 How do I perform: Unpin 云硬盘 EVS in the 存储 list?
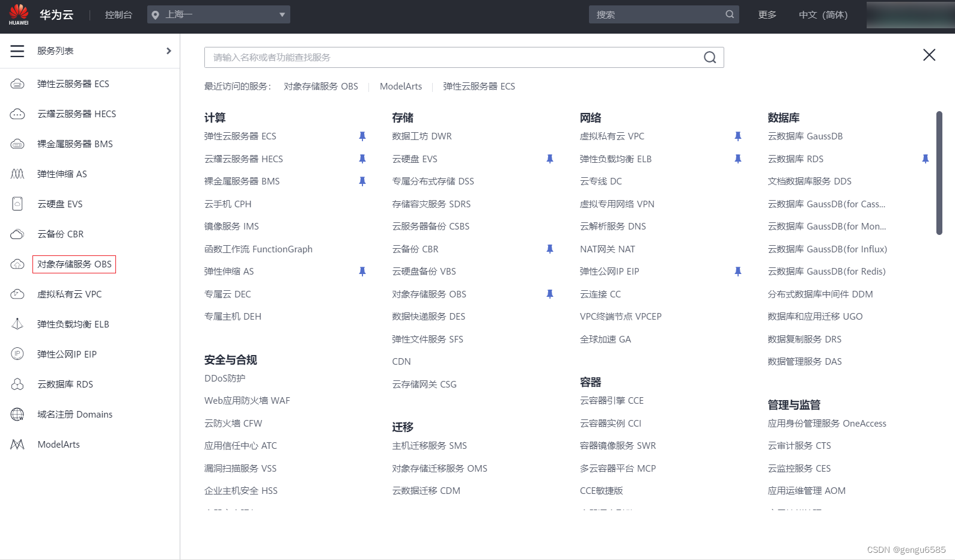(550, 159)
